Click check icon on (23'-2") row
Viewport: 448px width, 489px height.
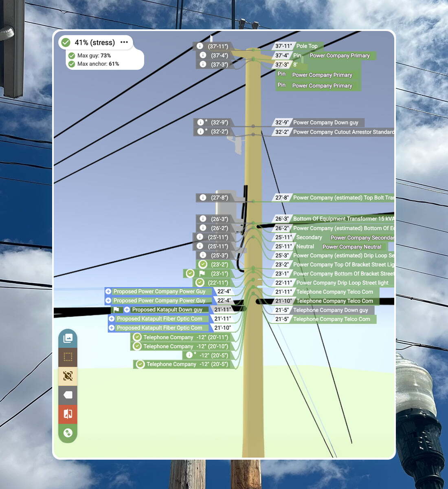203,264
